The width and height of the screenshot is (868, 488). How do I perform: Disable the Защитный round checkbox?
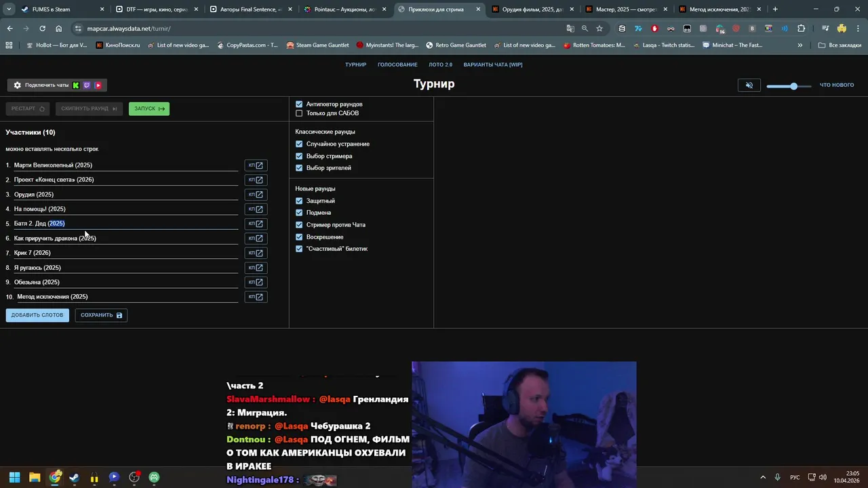tap(299, 201)
